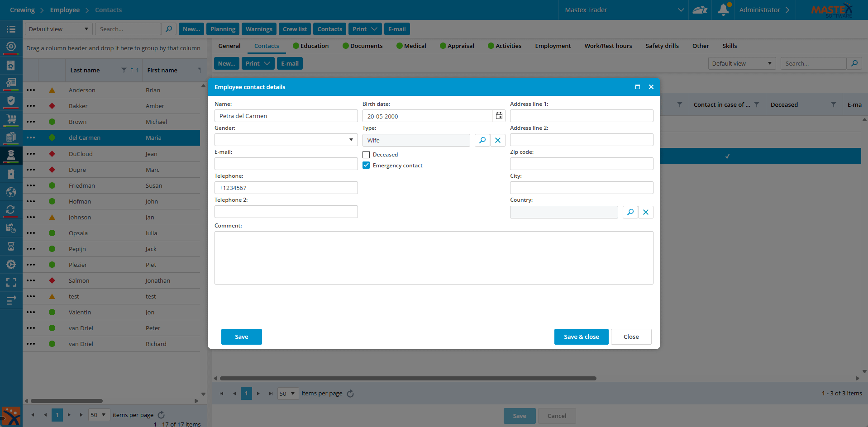Uncheck the Emergency contact checkbox
The width and height of the screenshot is (868, 427).
coord(366,166)
